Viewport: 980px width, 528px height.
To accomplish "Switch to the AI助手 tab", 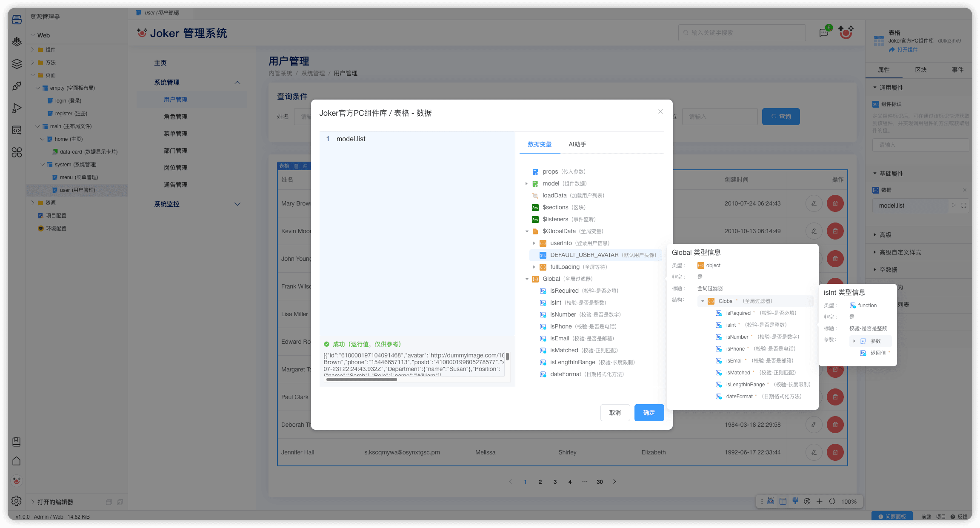I will click(x=577, y=144).
